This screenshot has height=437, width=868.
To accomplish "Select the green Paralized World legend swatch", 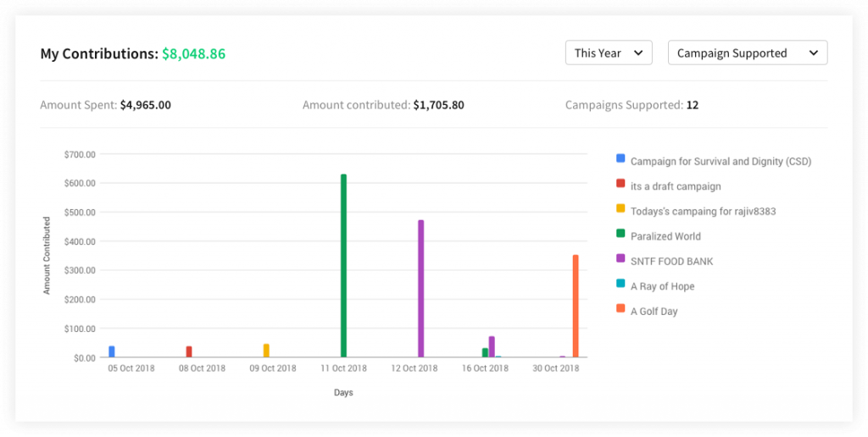I will [x=620, y=235].
